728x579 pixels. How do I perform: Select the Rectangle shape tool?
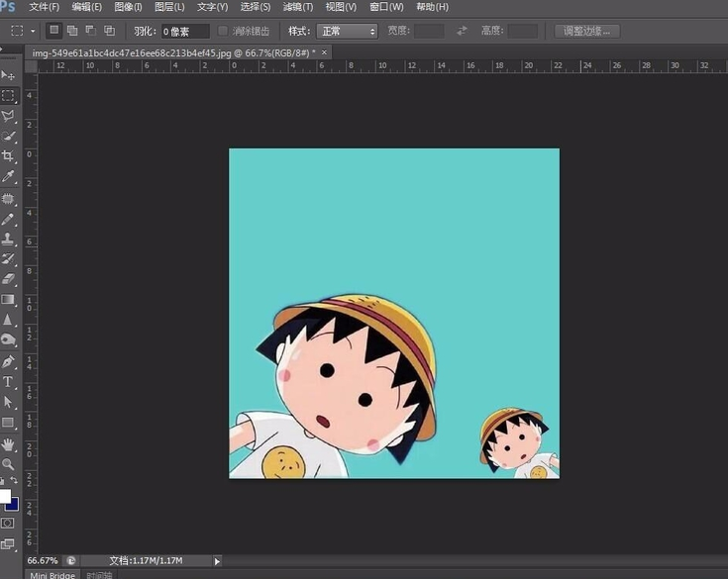[8, 423]
